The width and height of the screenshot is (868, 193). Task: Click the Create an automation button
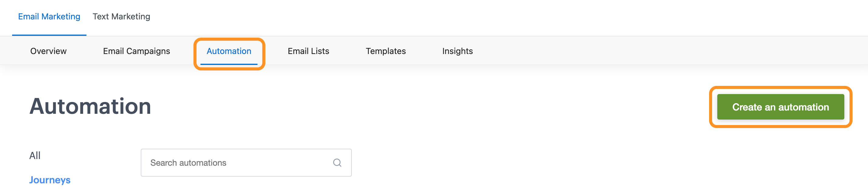pyautogui.click(x=780, y=107)
